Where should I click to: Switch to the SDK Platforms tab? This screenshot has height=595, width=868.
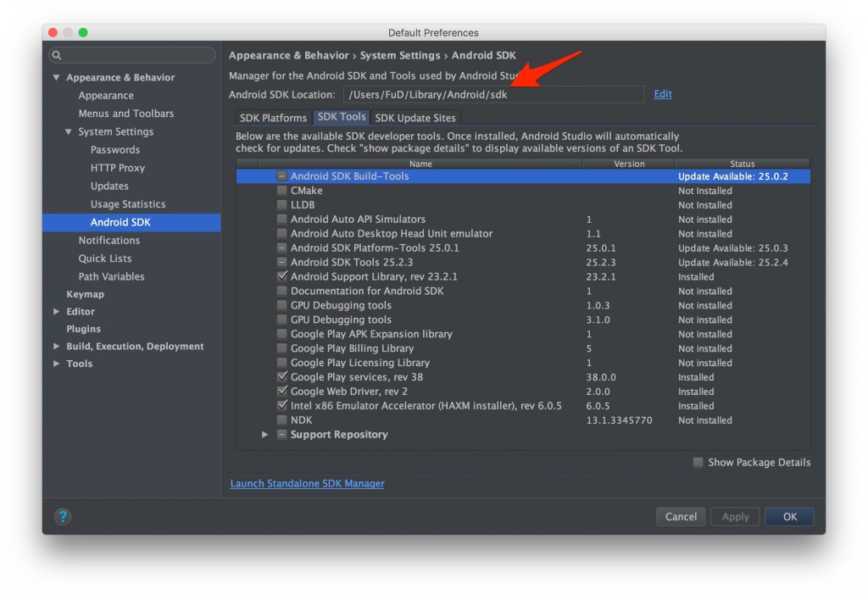(x=273, y=118)
